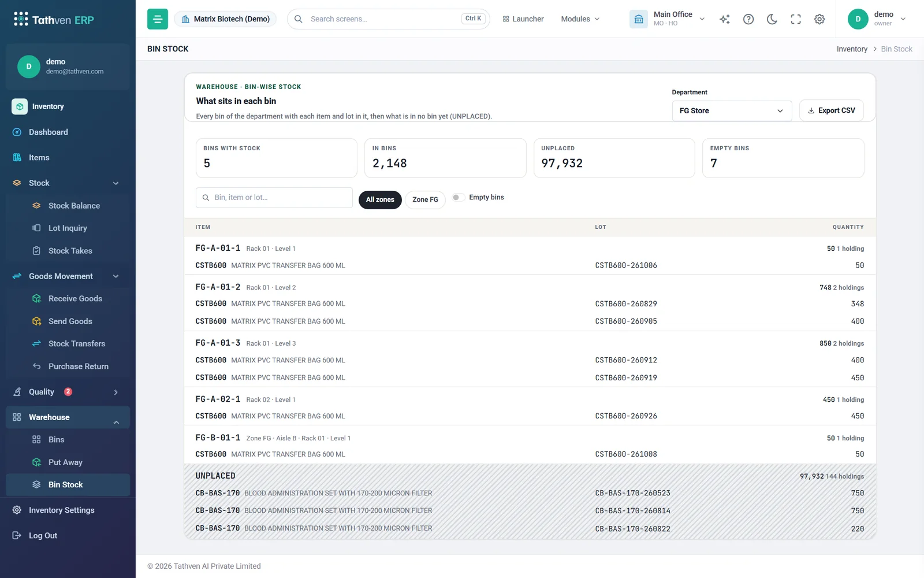Enter fullscreen with the expand icon
924x578 pixels.
[796, 19]
